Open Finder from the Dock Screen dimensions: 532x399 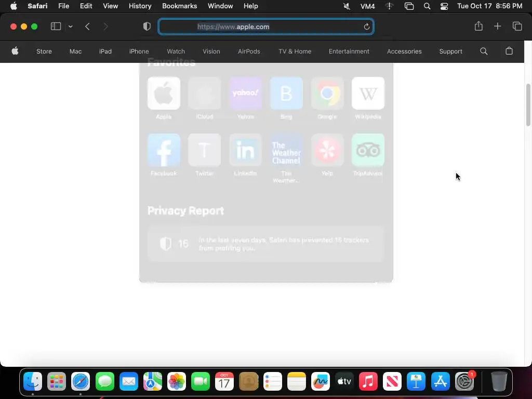pyautogui.click(x=33, y=381)
